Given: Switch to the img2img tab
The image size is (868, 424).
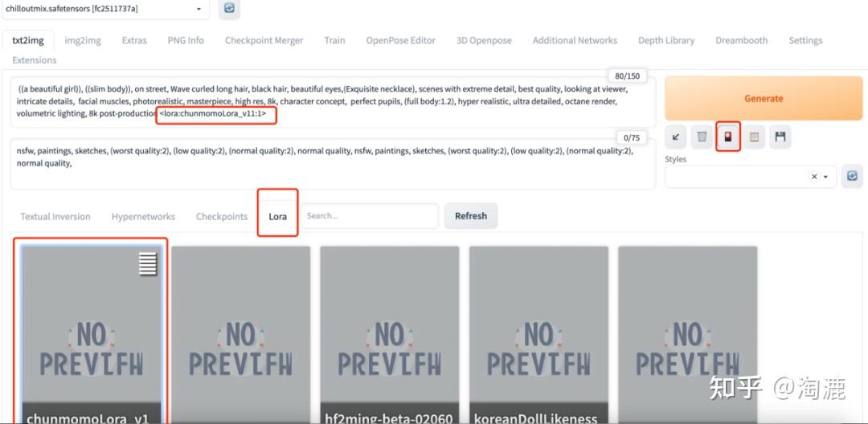Looking at the screenshot, I should pyautogui.click(x=83, y=40).
